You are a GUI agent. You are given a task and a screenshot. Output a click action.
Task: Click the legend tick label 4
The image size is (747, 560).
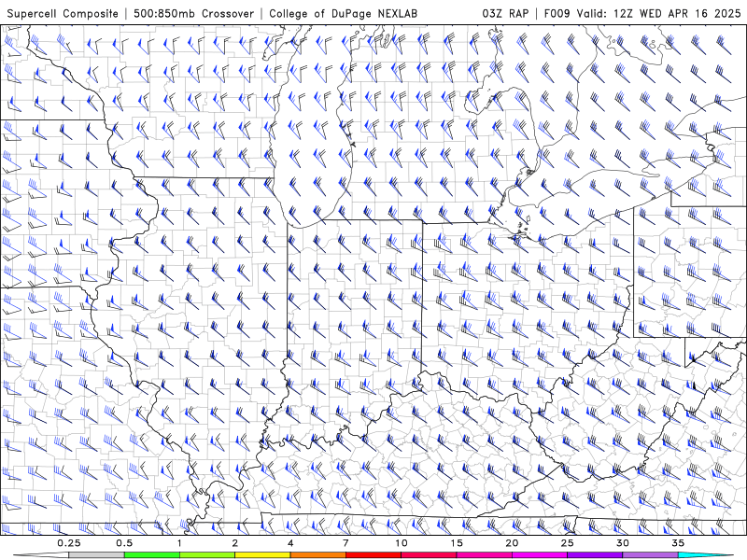[x=290, y=543]
